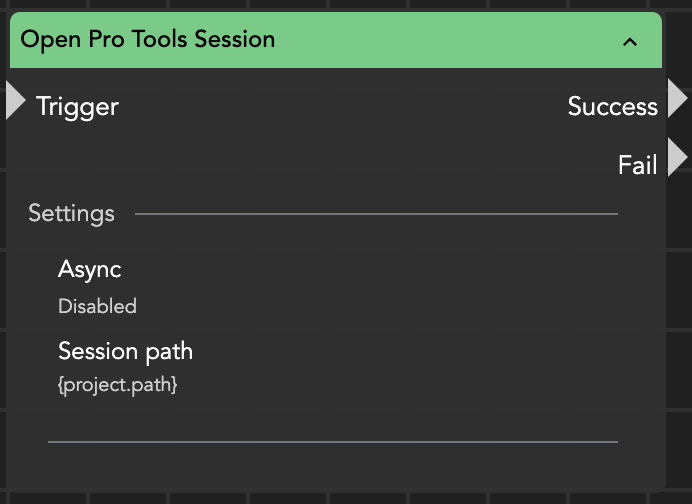Image resolution: width=692 pixels, height=504 pixels.
Task: Click the Fail label text
Action: [637, 165]
